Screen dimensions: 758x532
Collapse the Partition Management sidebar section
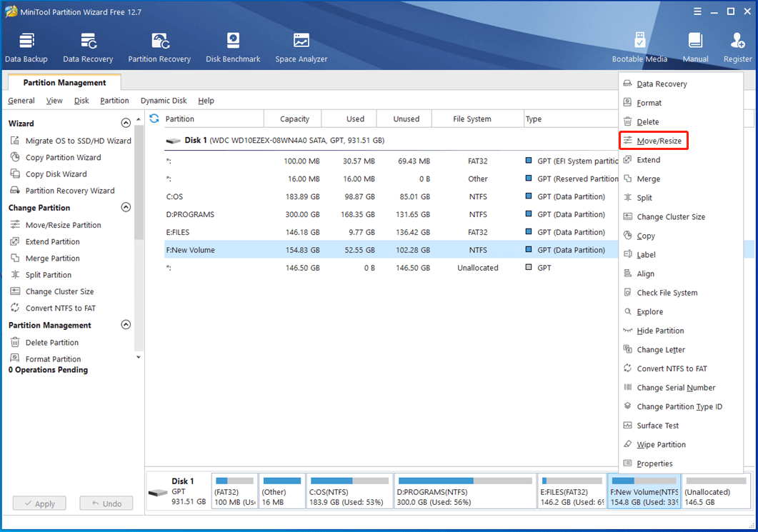coord(126,325)
